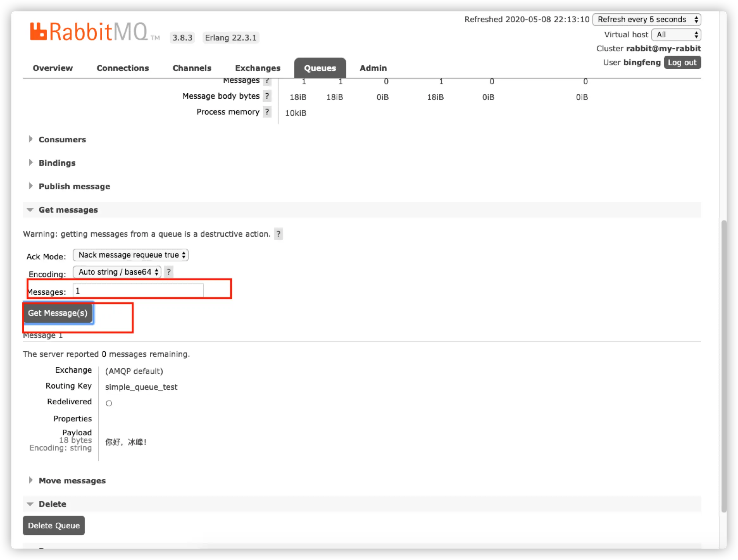738x560 pixels.
Task: Click the Get Message(s) button
Action: [58, 313]
